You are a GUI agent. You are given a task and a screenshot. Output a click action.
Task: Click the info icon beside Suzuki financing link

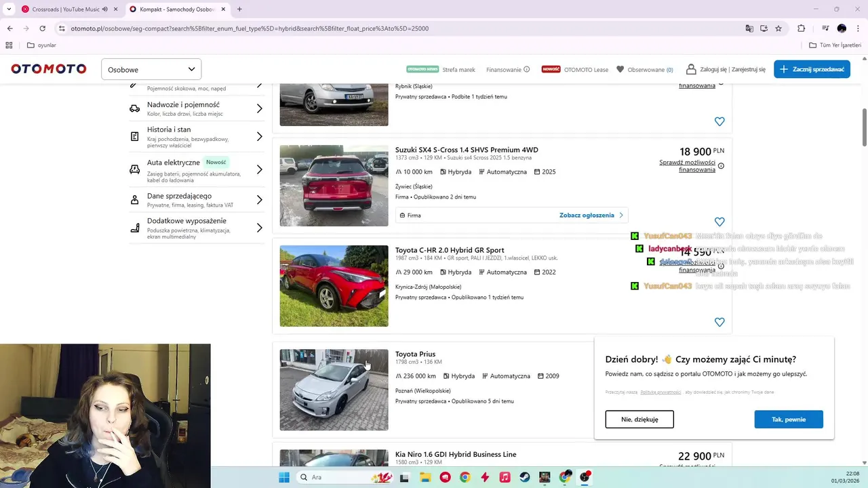(721, 166)
